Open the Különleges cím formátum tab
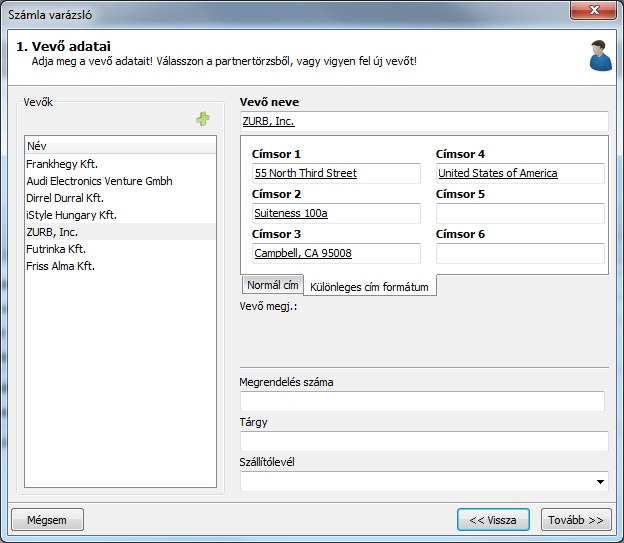The image size is (624, 543). click(369, 287)
